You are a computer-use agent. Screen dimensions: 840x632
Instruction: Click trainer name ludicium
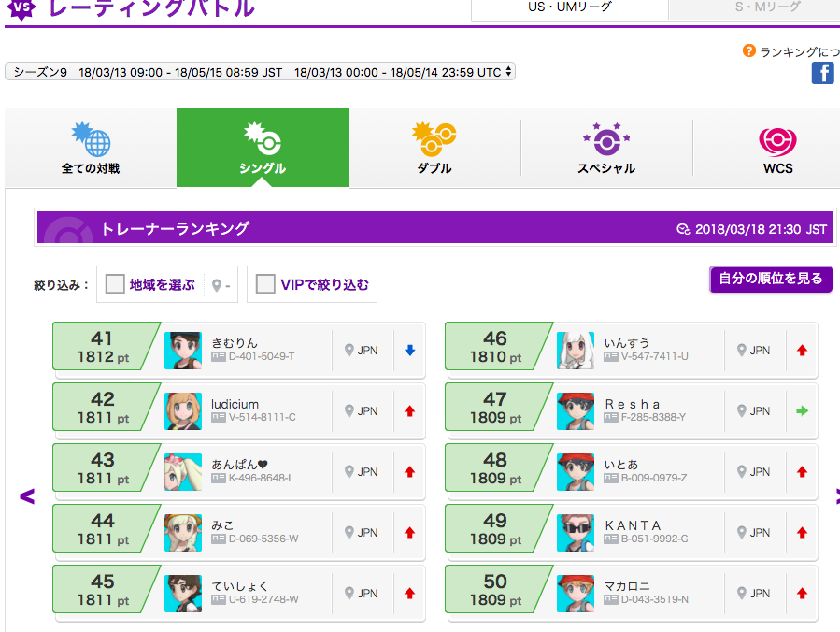235,404
